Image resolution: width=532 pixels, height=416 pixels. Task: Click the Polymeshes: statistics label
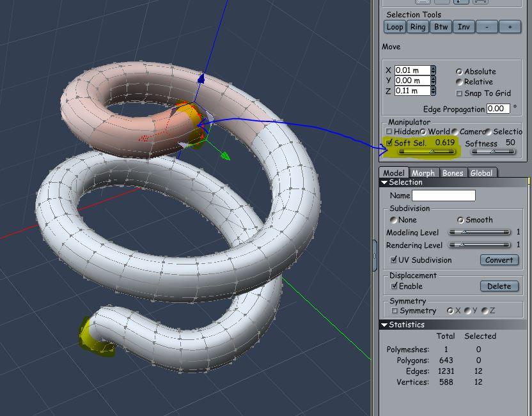(408, 349)
